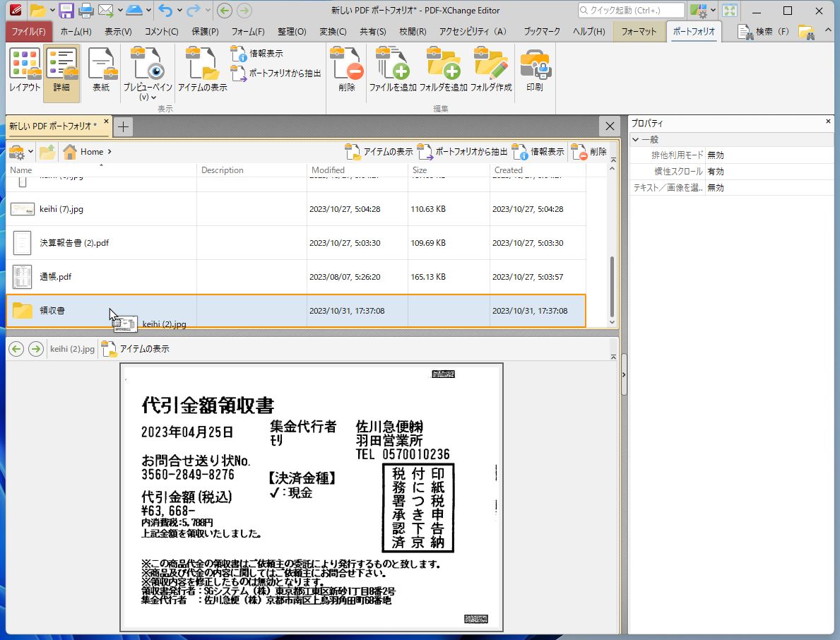Select the 通帳.pdf file row

(296, 277)
